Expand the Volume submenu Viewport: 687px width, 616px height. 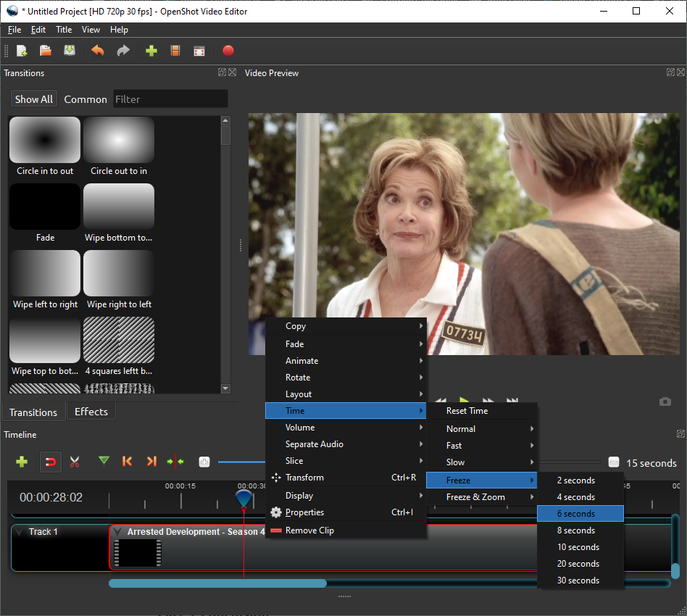point(346,427)
